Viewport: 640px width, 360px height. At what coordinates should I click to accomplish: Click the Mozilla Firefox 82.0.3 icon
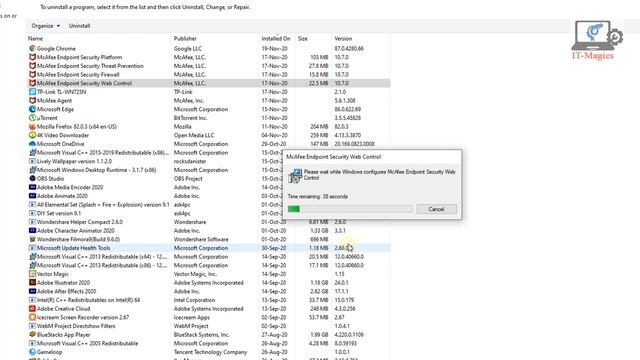32,127
